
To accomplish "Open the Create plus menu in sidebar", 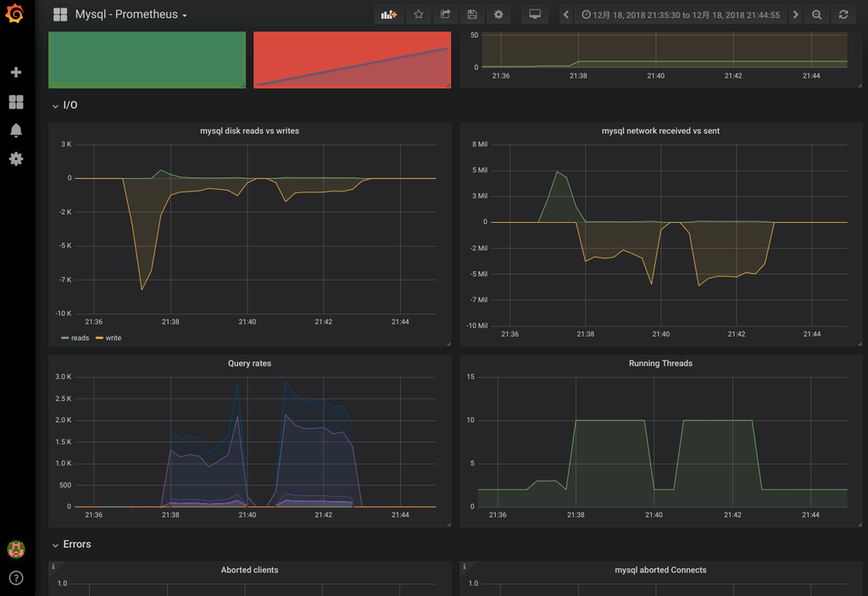I will (x=16, y=72).
